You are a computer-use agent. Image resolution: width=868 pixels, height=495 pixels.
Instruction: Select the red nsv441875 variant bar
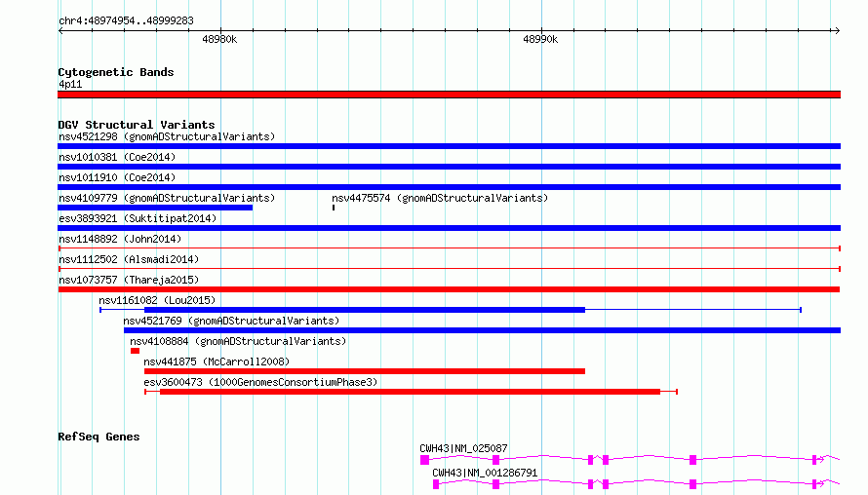click(364, 371)
